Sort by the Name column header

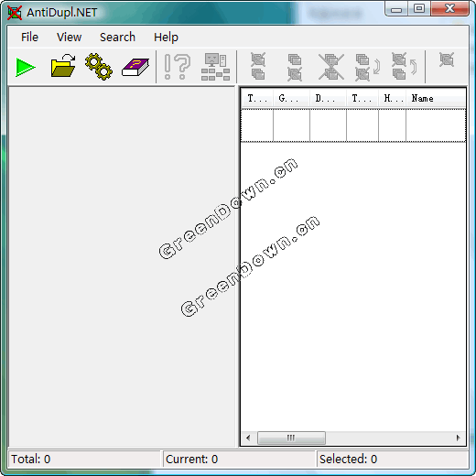point(436,98)
